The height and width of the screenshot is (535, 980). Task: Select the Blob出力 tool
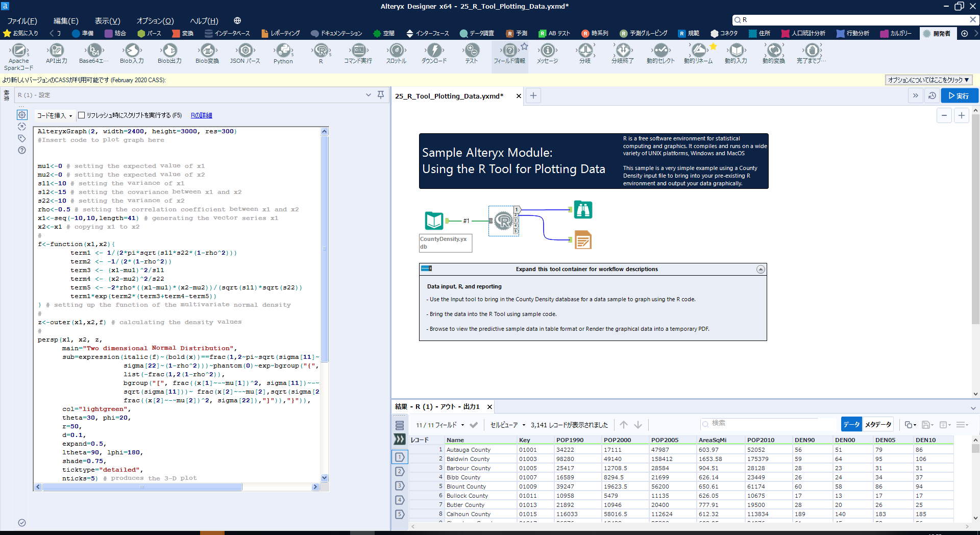(169, 53)
